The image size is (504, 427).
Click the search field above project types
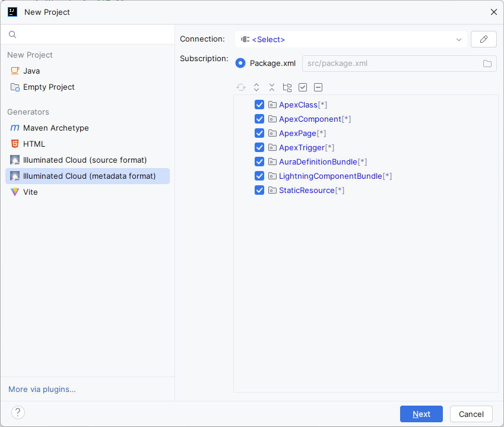click(x=87, y=34)
